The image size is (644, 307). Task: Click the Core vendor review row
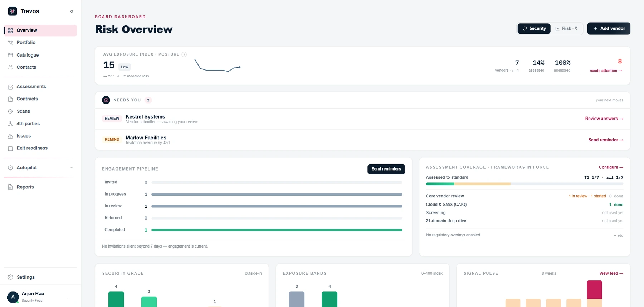tap(525, 196)
